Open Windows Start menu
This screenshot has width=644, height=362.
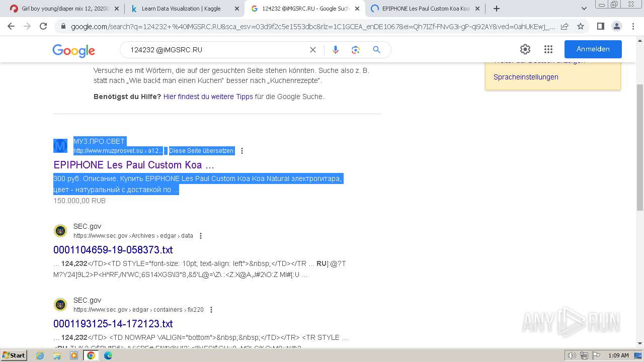pyautogui.click(x=14, y=355)
